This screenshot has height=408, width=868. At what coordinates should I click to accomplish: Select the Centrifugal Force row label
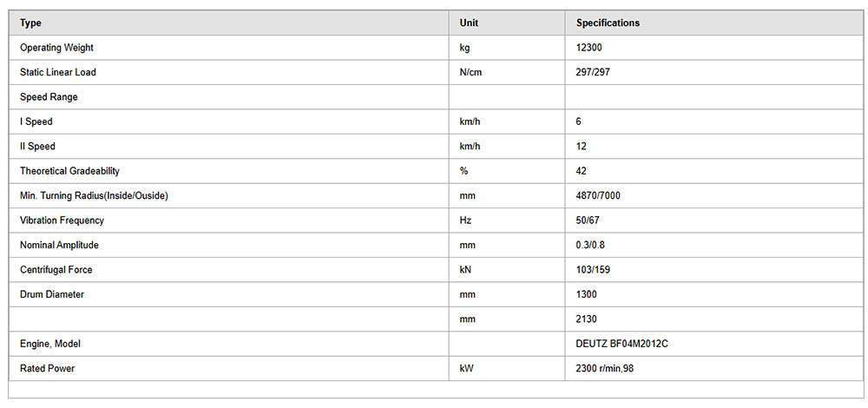pos(56,270)
